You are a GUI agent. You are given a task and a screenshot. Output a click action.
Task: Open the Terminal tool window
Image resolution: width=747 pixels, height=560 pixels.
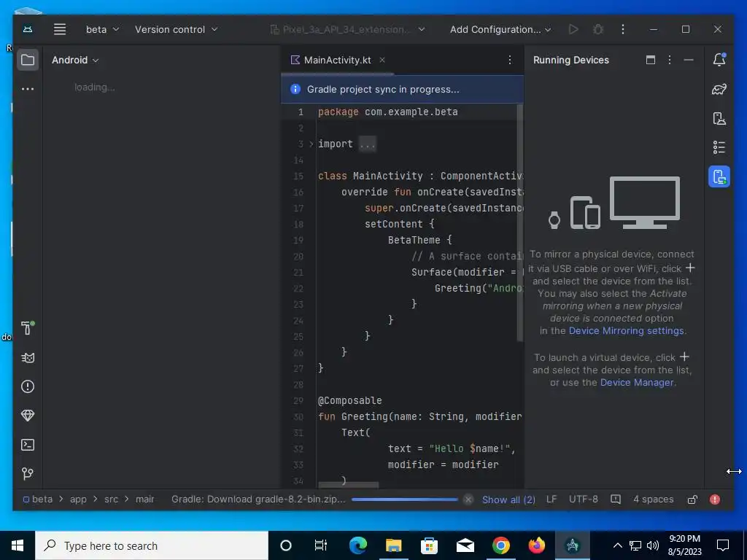(28, 445)
